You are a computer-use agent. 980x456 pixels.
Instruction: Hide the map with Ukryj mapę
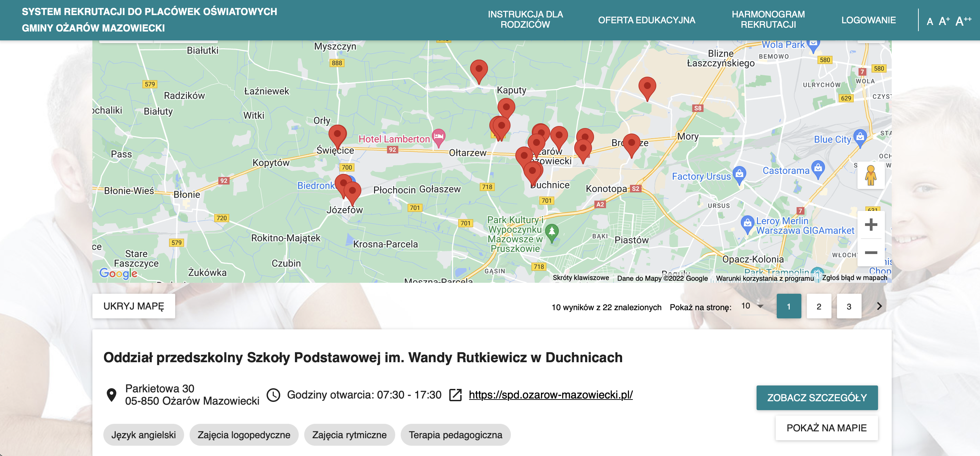(x=133, y=306)
